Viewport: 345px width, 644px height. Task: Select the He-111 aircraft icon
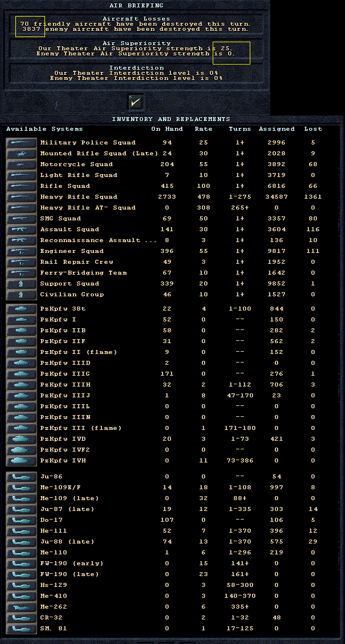[22, 531]
